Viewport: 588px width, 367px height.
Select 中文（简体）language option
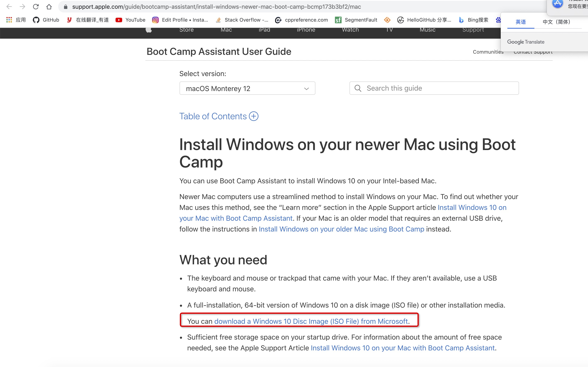(555, 22)
